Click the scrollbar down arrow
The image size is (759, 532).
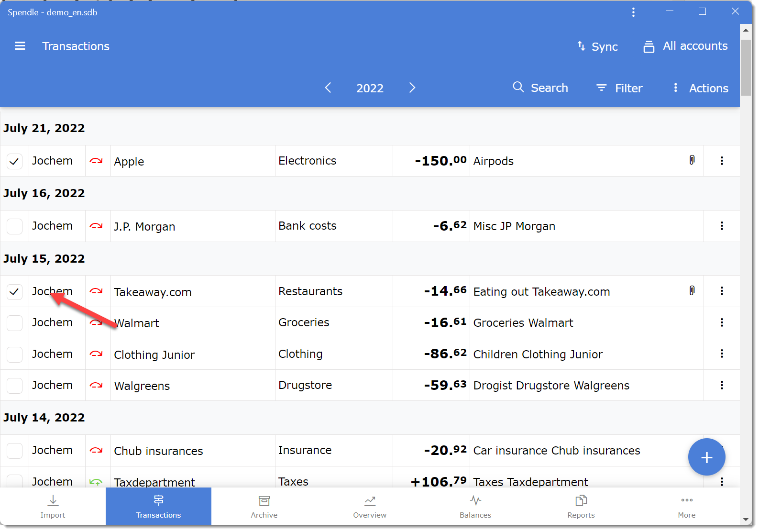(x=746, y=520)
